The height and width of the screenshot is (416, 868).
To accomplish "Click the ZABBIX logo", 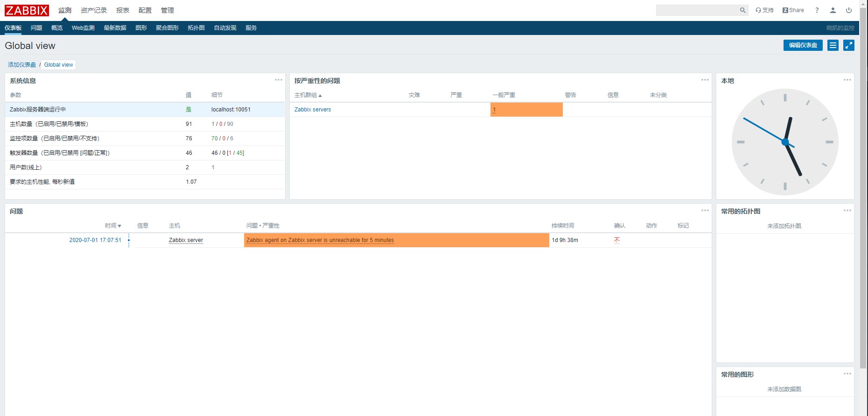I will pos(27,10).
